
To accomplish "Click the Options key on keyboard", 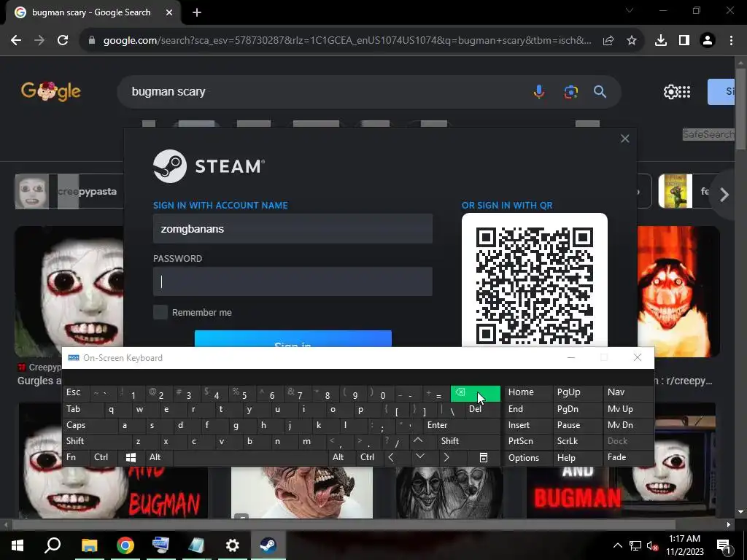I will 528,458.
